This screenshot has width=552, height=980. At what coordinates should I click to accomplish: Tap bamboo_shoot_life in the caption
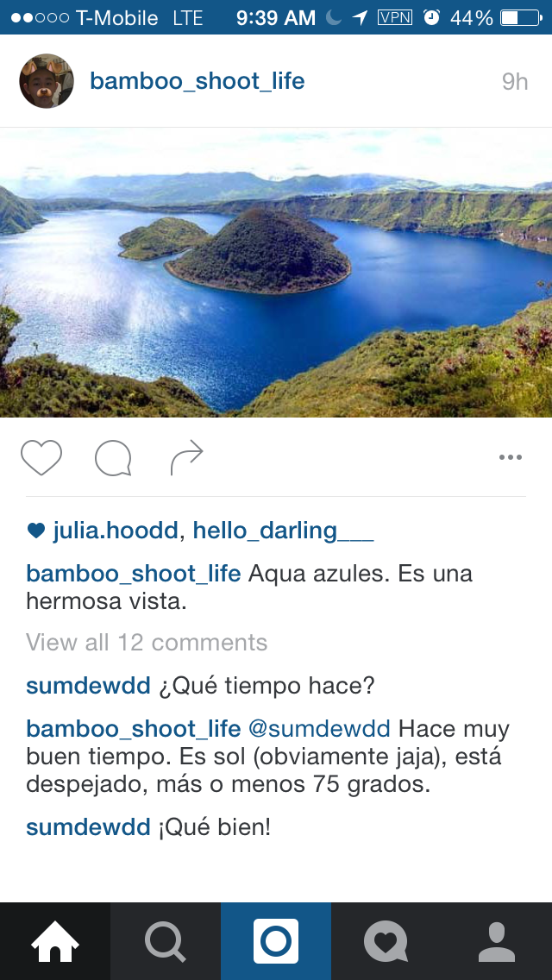click(x=133, y=573)
